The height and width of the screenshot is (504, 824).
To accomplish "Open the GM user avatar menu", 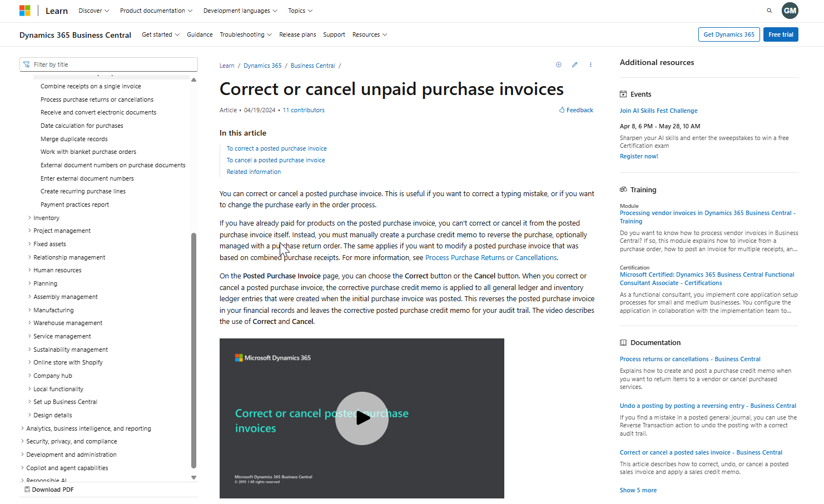I will click(790, 11).
